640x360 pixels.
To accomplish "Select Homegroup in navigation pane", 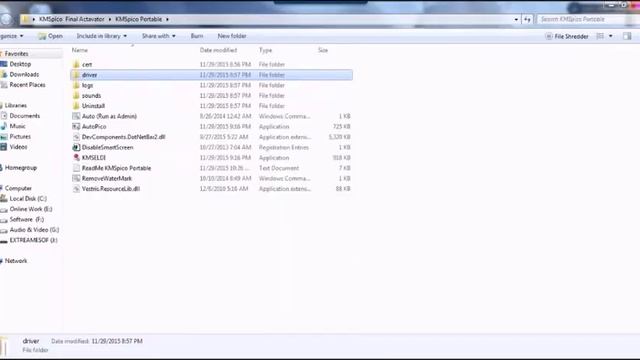I will (20, 168).
